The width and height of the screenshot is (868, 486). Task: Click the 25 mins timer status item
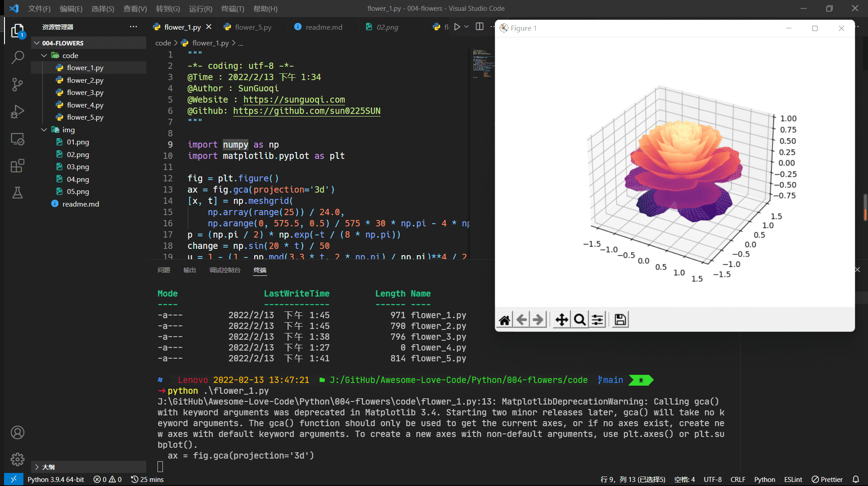pos(147,479)
